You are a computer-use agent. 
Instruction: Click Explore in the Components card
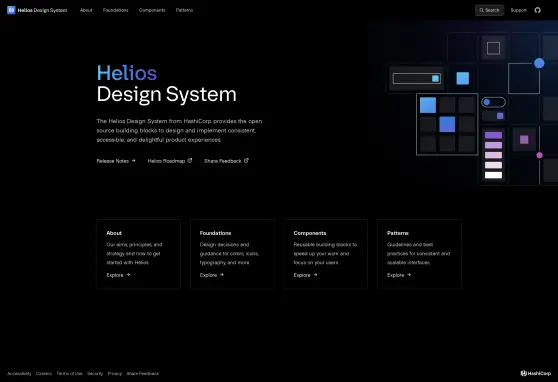click(x=305, y=275)
